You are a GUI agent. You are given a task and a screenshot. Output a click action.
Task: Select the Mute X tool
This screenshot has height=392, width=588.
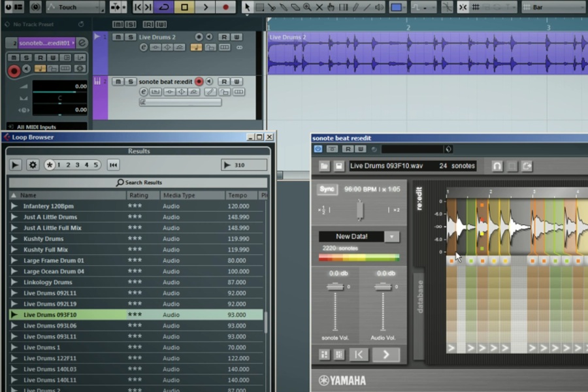click(x=319, y=7)
